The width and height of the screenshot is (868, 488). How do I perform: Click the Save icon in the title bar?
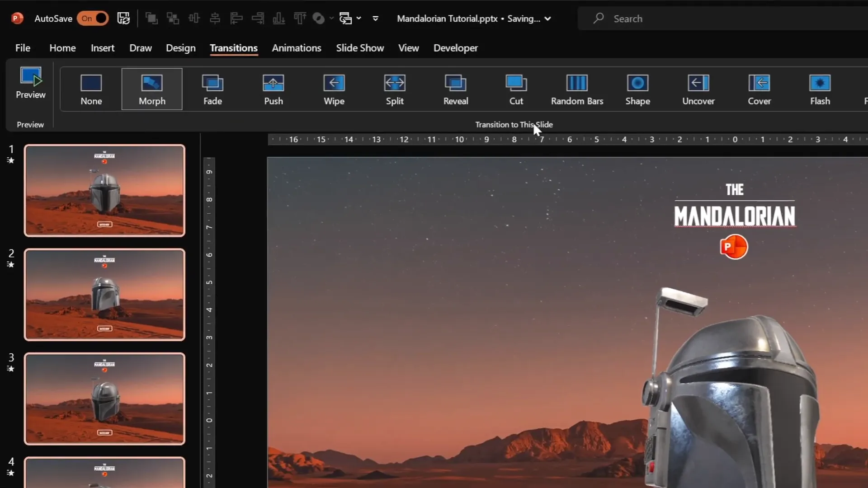coord(123,19)
